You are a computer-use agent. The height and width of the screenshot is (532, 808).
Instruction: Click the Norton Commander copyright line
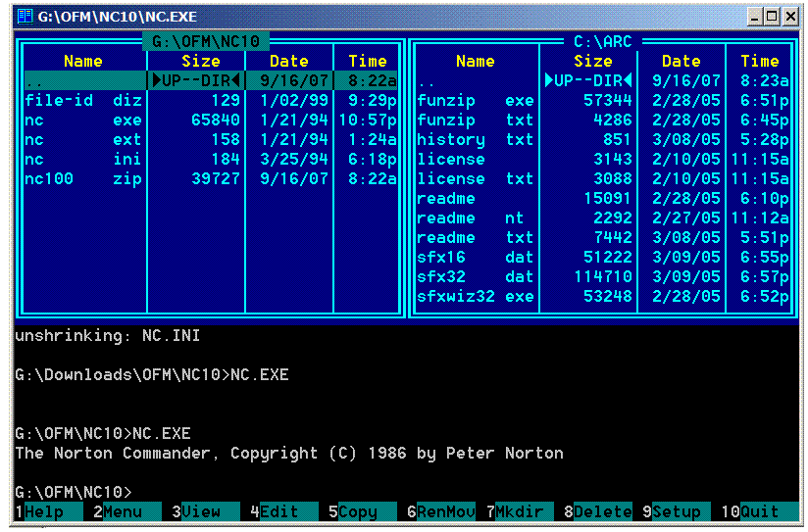[x=289, y=453]
